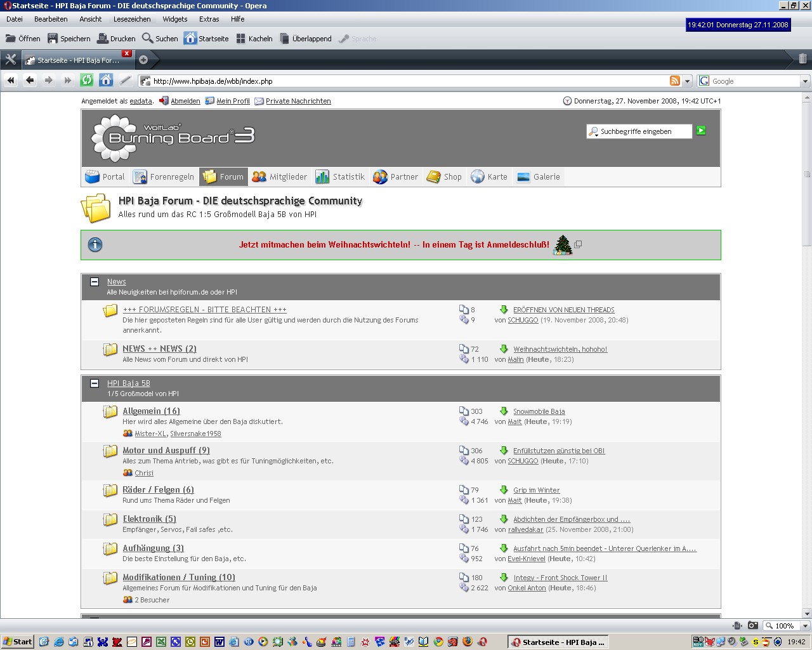Tile windows with Kacheln
Image resolution: width=812 pixels, height=650 pixels.
coord(254,39)
